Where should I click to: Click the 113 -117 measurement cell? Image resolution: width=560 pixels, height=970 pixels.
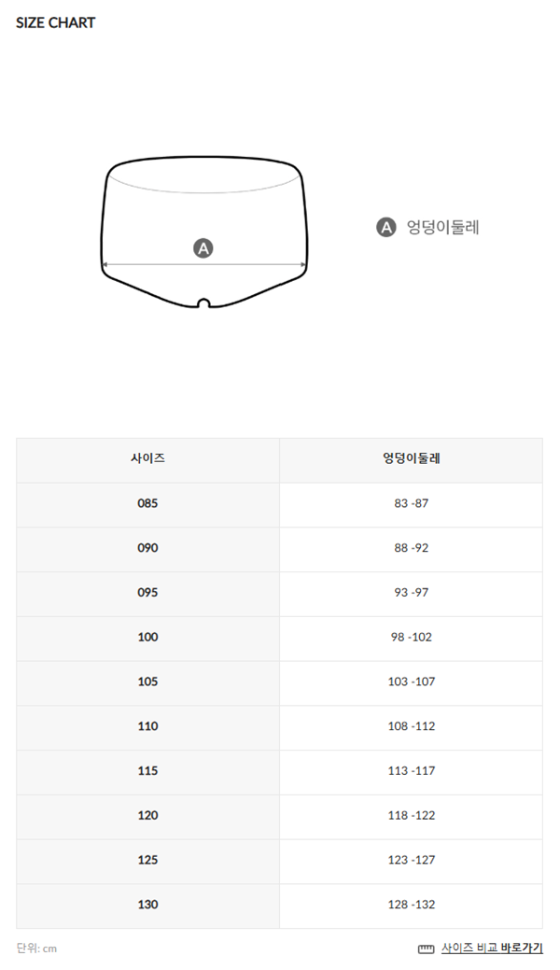pos(411,771)
